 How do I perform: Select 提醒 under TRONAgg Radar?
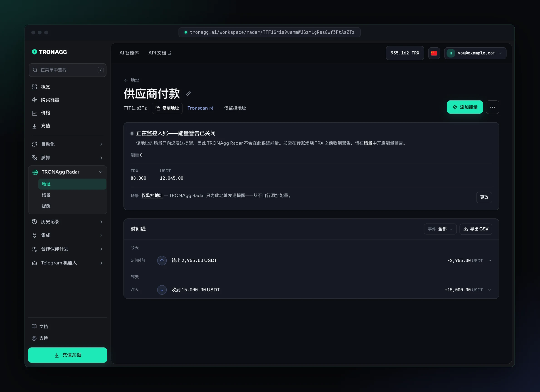point(72,206)
